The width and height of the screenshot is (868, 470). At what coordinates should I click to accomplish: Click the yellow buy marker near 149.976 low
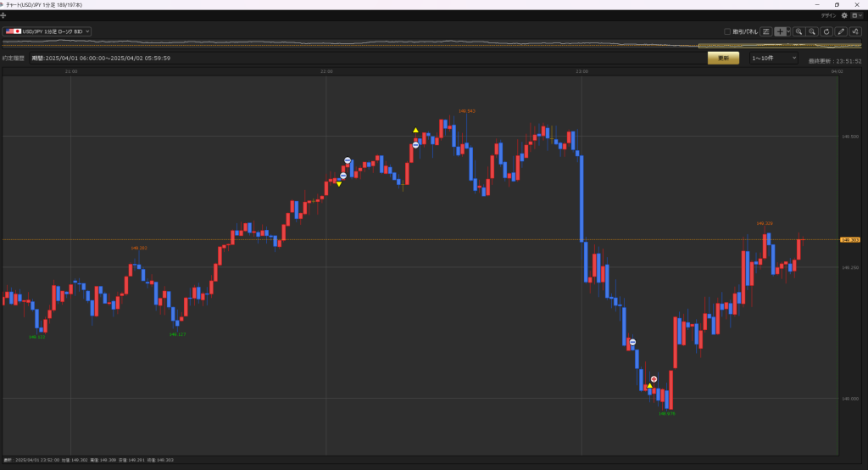(649, 386)
